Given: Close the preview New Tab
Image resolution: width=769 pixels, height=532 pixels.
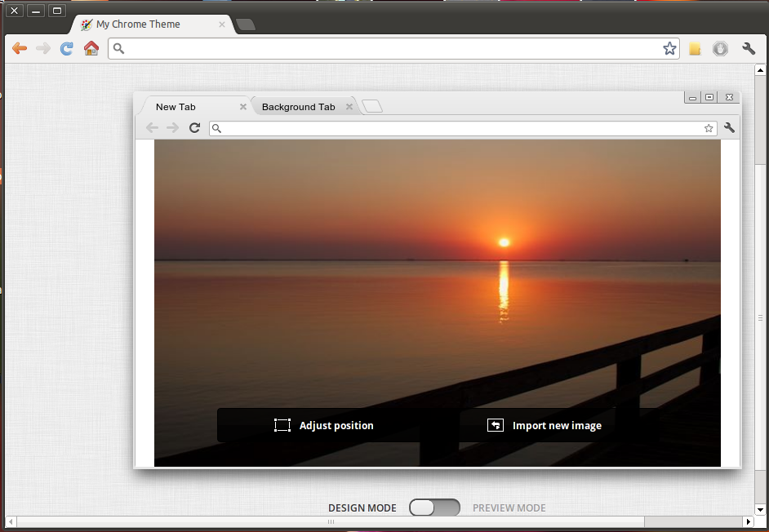Looking at the screenshot, I should click(242, 107).
